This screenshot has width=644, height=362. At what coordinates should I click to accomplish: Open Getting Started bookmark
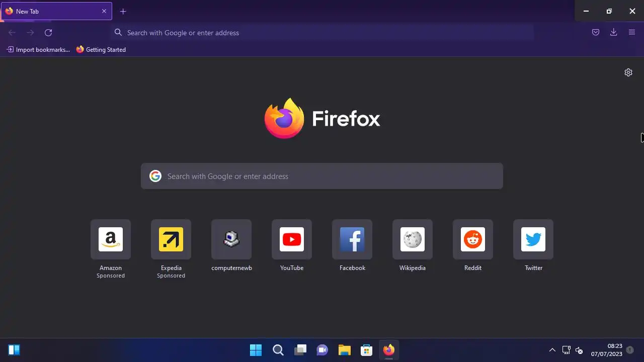click(101, 50)
